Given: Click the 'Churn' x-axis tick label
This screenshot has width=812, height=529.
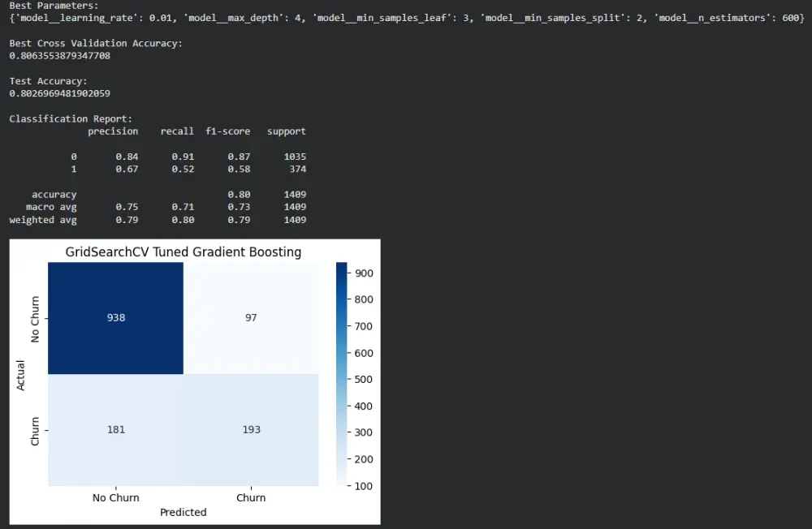Looking at the screenshot, I should (x=251, y=498).
